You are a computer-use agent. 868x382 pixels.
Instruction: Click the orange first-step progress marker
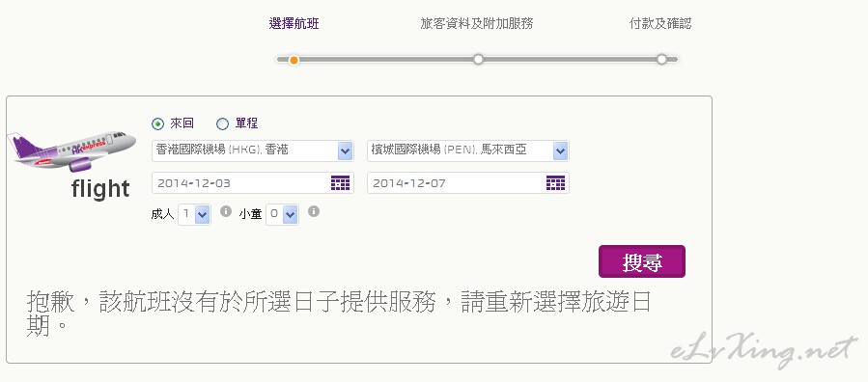pos(294,60)
